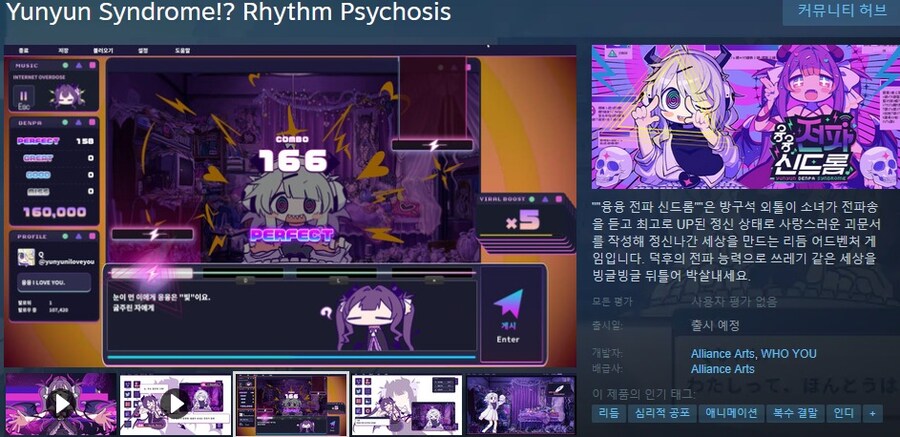Open the 심리적 공포 tag
This screenshot has width=900, height=437.
pyautogui.click(x=662, y=413)
